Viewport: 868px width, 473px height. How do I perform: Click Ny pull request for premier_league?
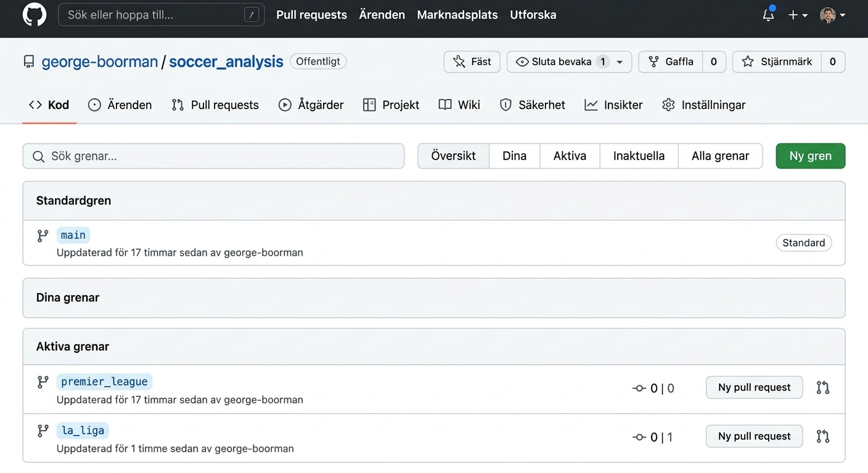coord(754,387)
